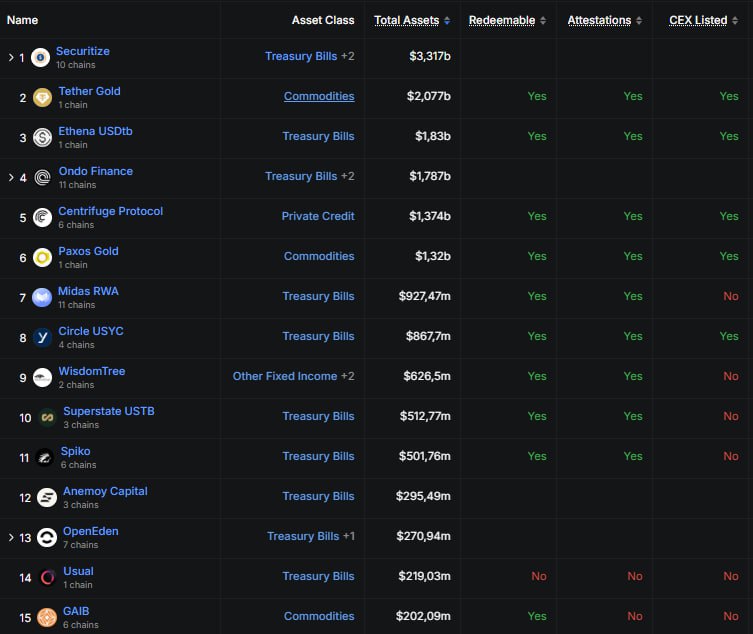Screen dimensions: 753x634
Task: Click OpenEden's Treasury Bills asset class
Action: pyautogui.click(x=303, y=536)
